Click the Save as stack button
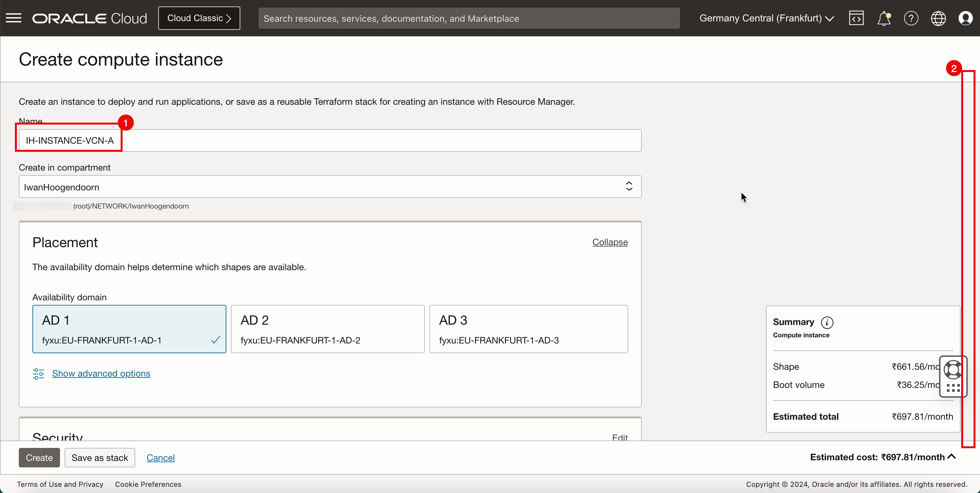Viewport: 980px width, 493px height. pyautogui.click(x=101, y=457)
